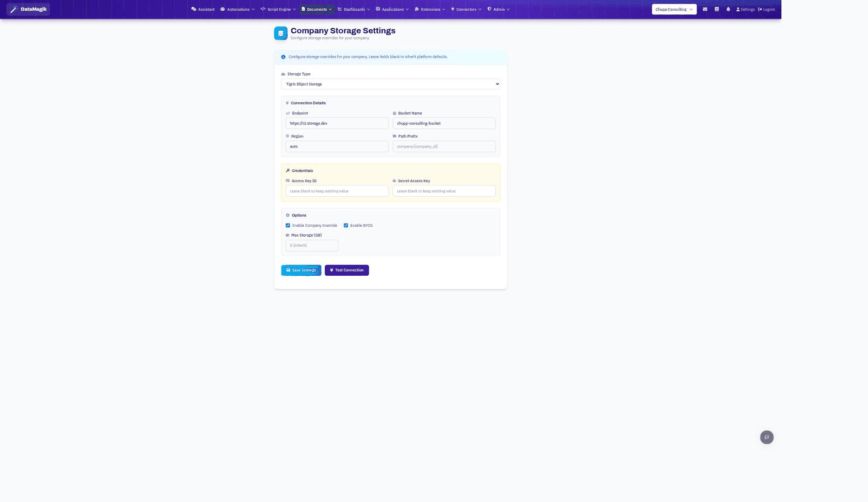
Task: Open user Settings link
Action: pyautogui.click(x=745, y=9)
